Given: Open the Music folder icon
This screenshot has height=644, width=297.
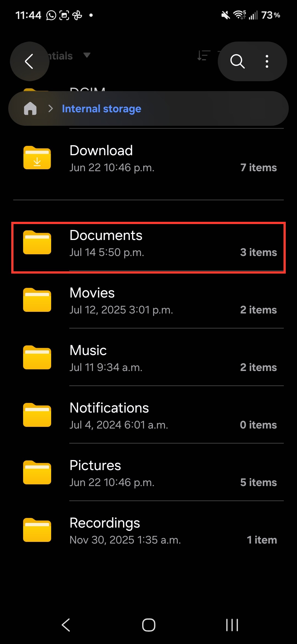Looking at the screenshot, I should pos(37,358).
